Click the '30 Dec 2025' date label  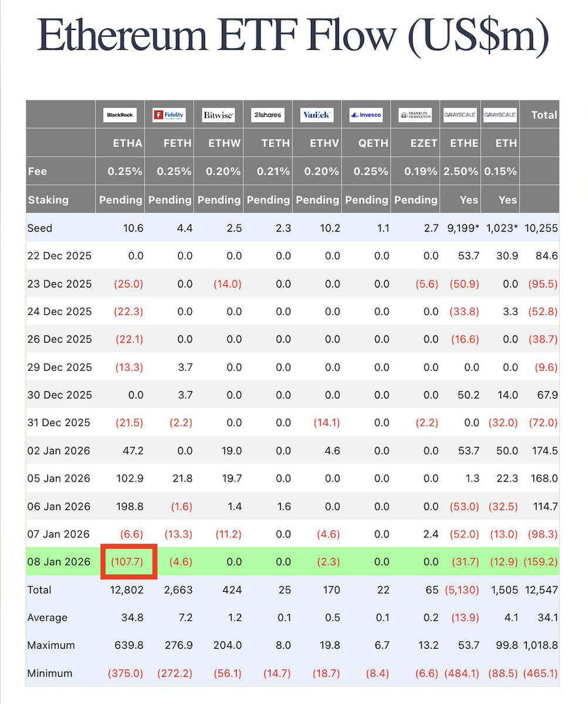click(59, 395)
